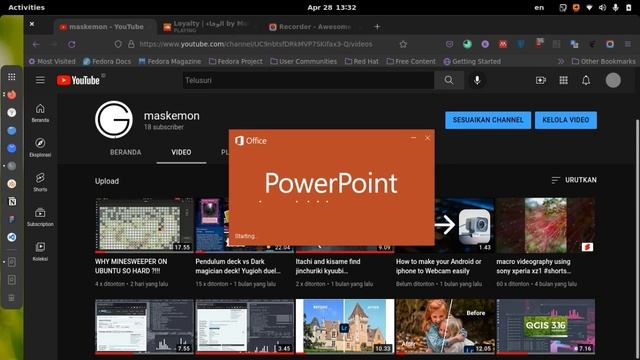The height and width of the screenshot is (360, 640).
Task: Launch Firefox from the dock
Action: pyautogui.click(x=12, y=95)
